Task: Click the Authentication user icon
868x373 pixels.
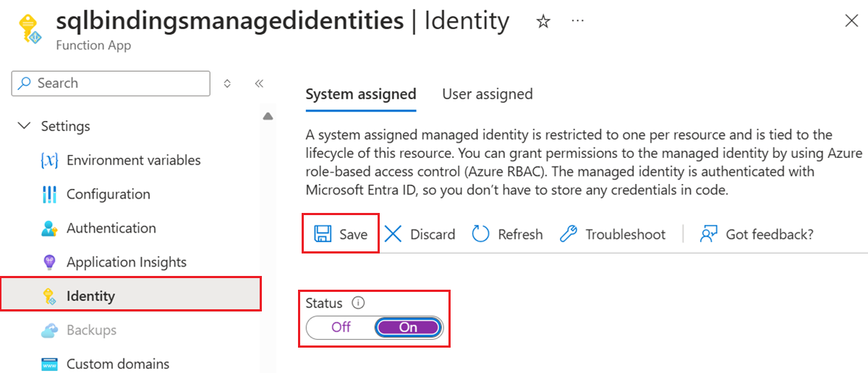Action: click(x=49, y=228)
